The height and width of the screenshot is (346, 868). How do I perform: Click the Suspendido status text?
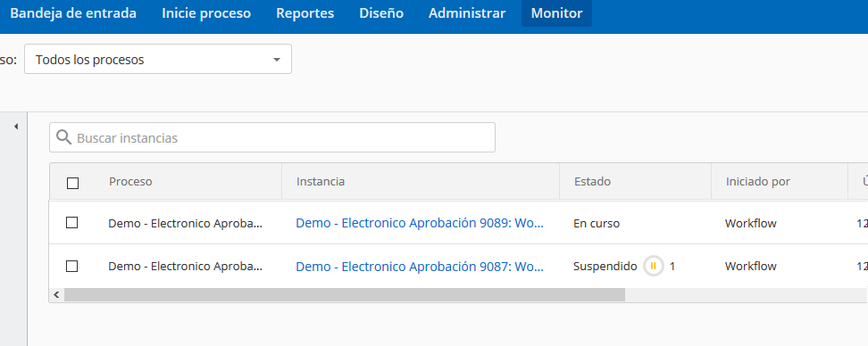click(x=605, y=267)
